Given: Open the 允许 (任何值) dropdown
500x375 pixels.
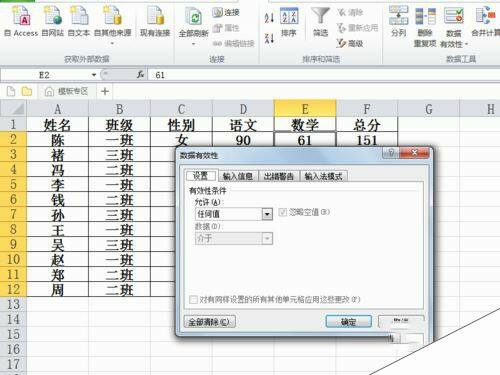Looking at the screenshot, I should (x=267, y=214).
